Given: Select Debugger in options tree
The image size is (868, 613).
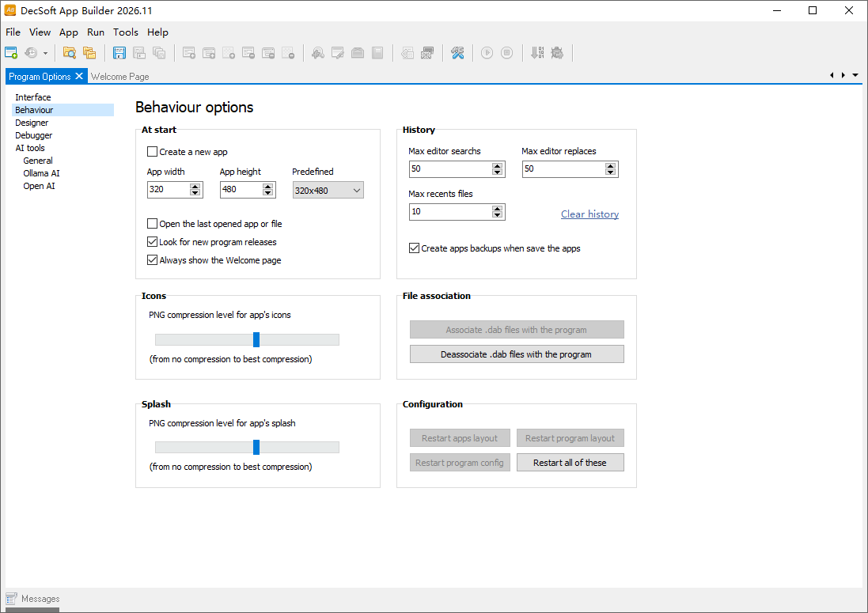Looking at the screenshot, I should point(34,135).
